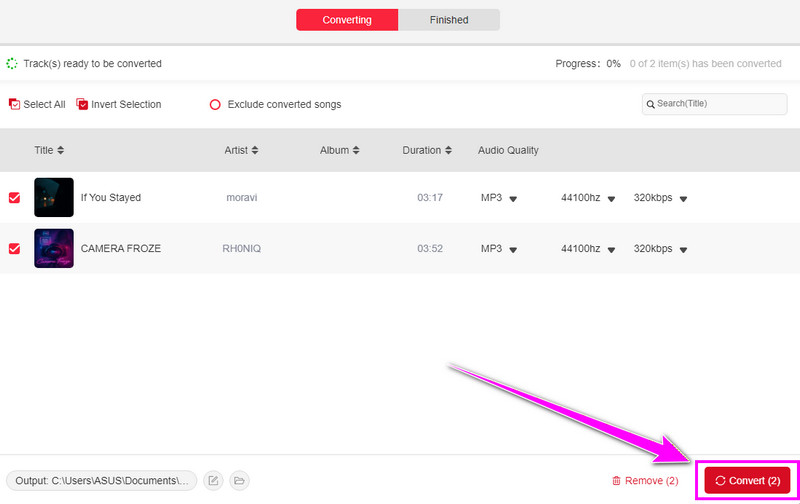Click the CAMERA FROZE album thumbnail
Image resolution: width=800 pixels, height=504 pixels.
pos(54,248)
